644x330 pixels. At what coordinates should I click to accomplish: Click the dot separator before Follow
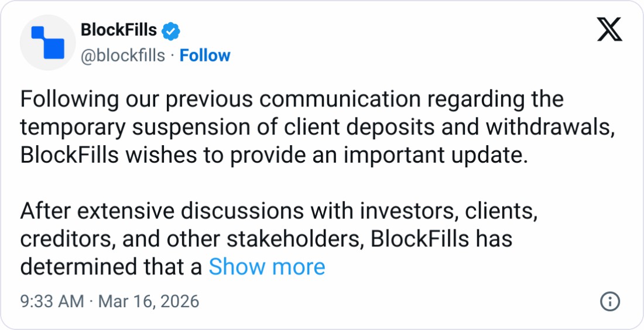[172, 56]
